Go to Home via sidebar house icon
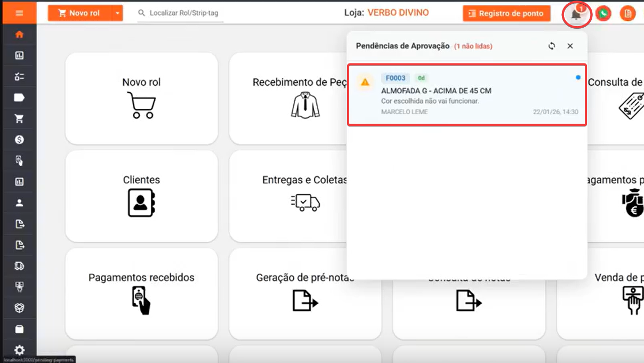 pos(19,35)
